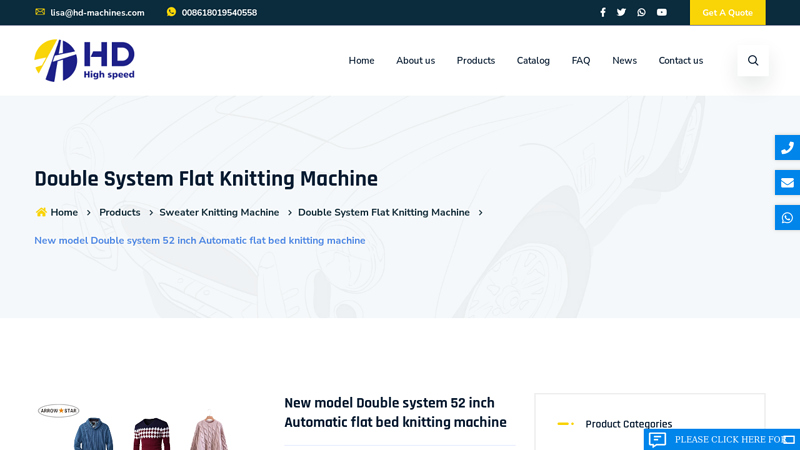Click the blue New model Double system breadcrumb
The image size is (800, 450).
(200, 240)
